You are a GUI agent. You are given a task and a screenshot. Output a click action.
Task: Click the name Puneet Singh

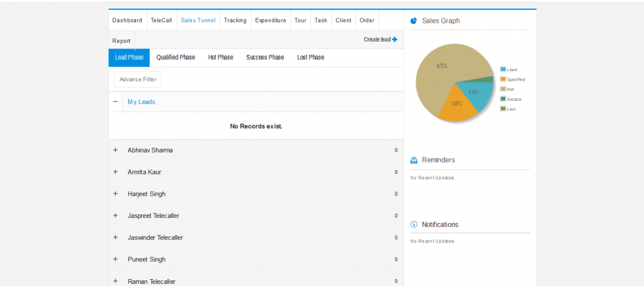[147, 260]
